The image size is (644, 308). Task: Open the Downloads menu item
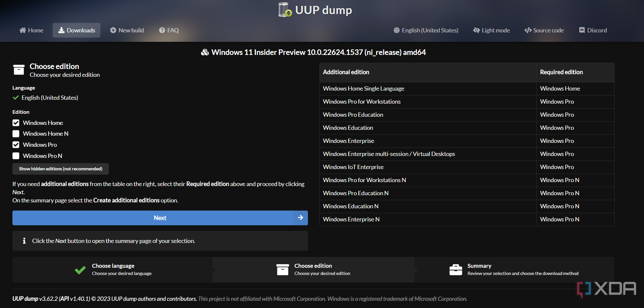click(x=76, y=30)
